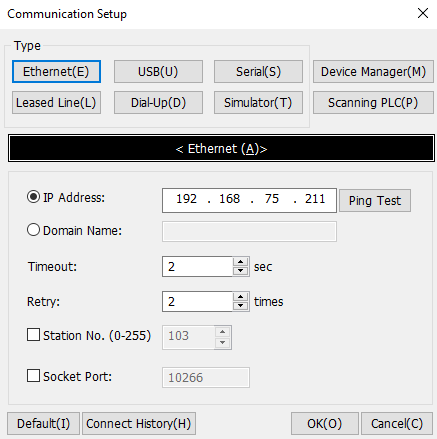Open Connect History(H)
Viewport: 437px width, 439px height.
[x=139, y=424]
